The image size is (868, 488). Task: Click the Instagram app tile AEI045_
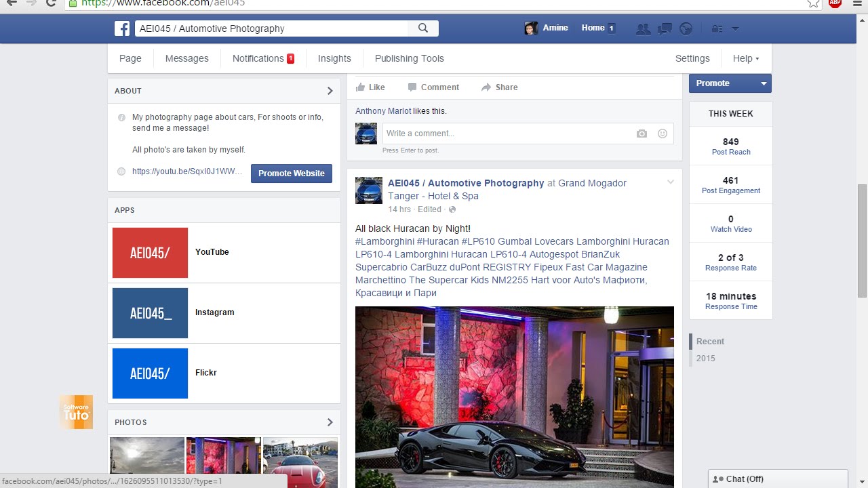pos(150,313)
